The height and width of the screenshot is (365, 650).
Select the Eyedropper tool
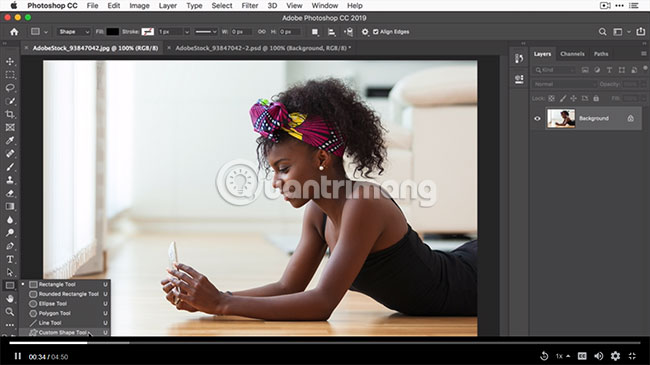[10, 141]
